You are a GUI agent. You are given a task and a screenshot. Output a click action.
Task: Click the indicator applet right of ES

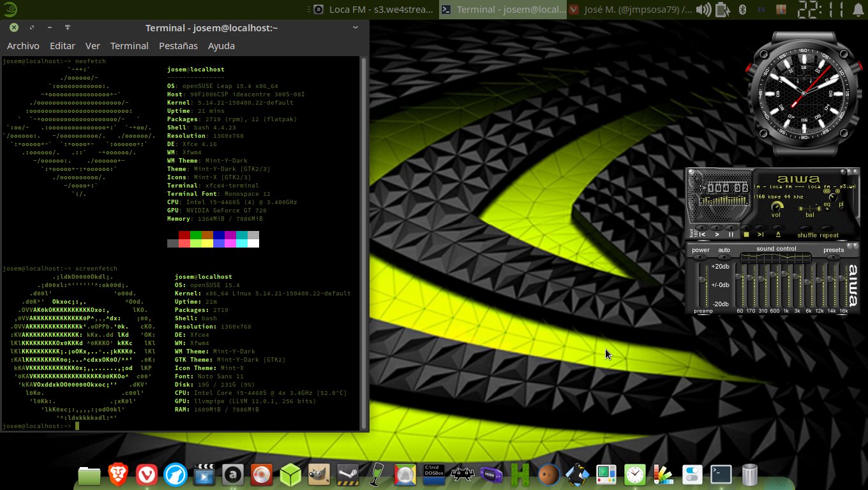(781, 10)
